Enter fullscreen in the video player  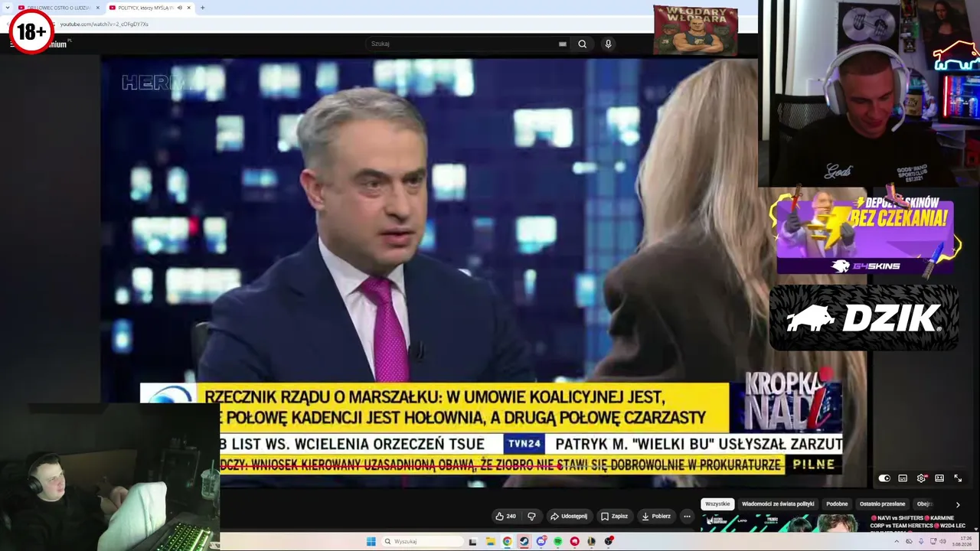click(x=958, y=478)
